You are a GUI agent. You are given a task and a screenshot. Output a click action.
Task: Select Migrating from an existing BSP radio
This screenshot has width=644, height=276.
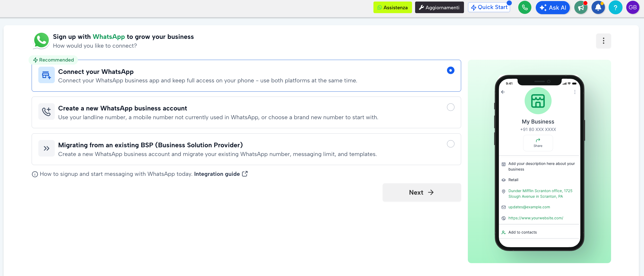click(x=451, y=144)
